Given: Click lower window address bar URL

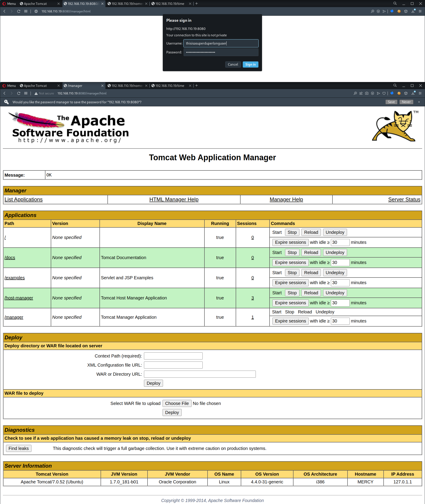Looking at the screenshot, I should pyautogui.click(x=82, y=93).
